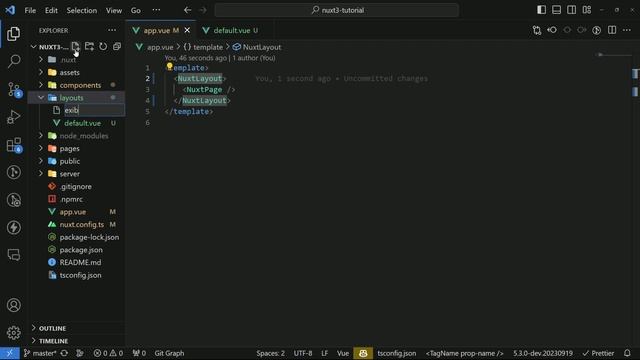Screen dimensions: 640x360
Task: Open the Explorer view in activity bar
Action: [13, 33]
